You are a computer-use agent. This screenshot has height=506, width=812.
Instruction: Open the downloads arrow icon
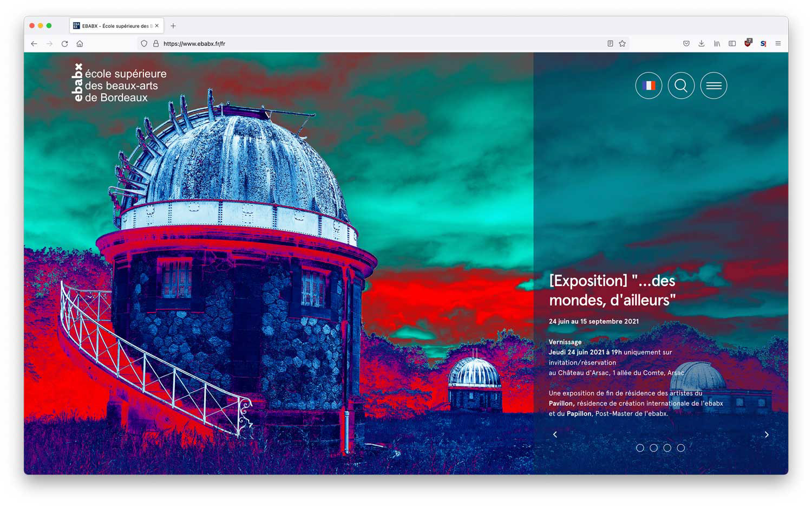pyautogui.click(x=702, y=44)
